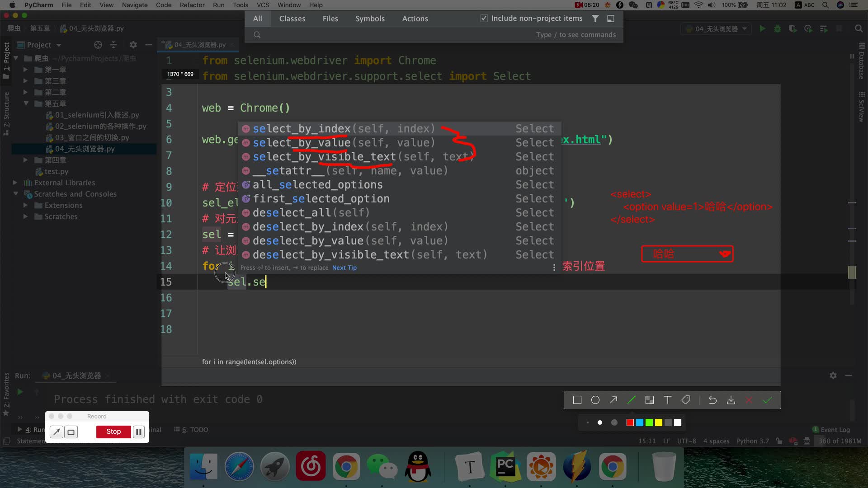868x488 pixels.
Task: Collapse the 第五章 folder
Action: 26,103
